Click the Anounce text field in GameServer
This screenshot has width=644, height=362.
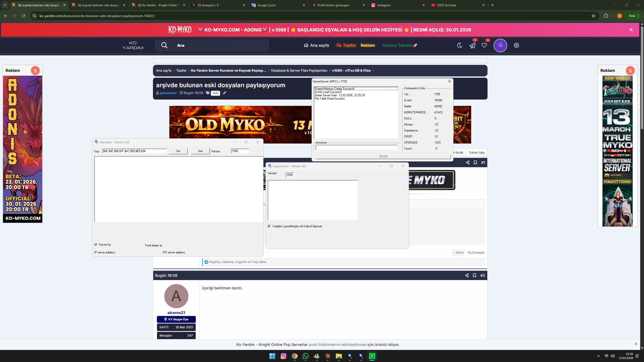pyautogui.click(x=356, y=148)
